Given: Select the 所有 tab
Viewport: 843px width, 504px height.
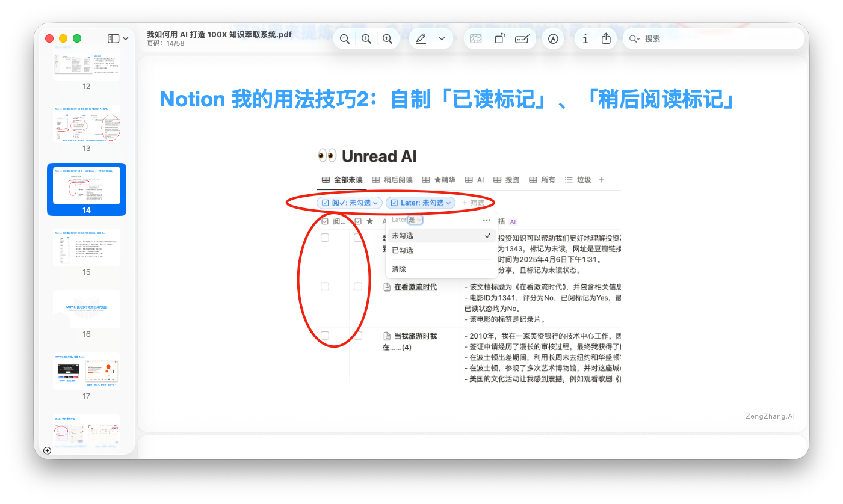Looking at the screenshot, I should pos(542,180).
